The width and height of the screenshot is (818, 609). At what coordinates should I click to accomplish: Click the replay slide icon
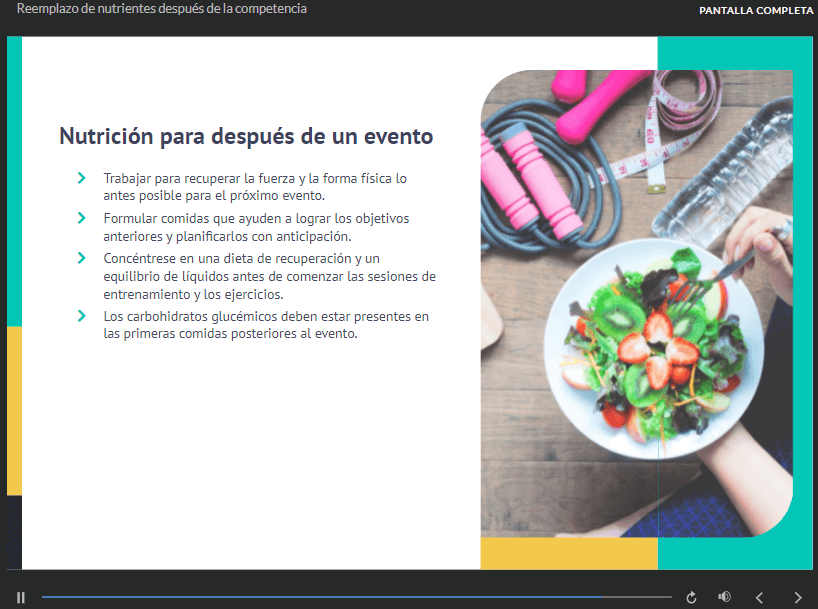[x=691, y=597]
